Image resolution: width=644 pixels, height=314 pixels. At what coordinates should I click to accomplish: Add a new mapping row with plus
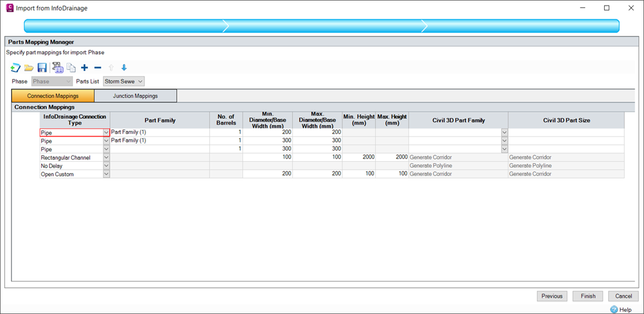(85, 68)
